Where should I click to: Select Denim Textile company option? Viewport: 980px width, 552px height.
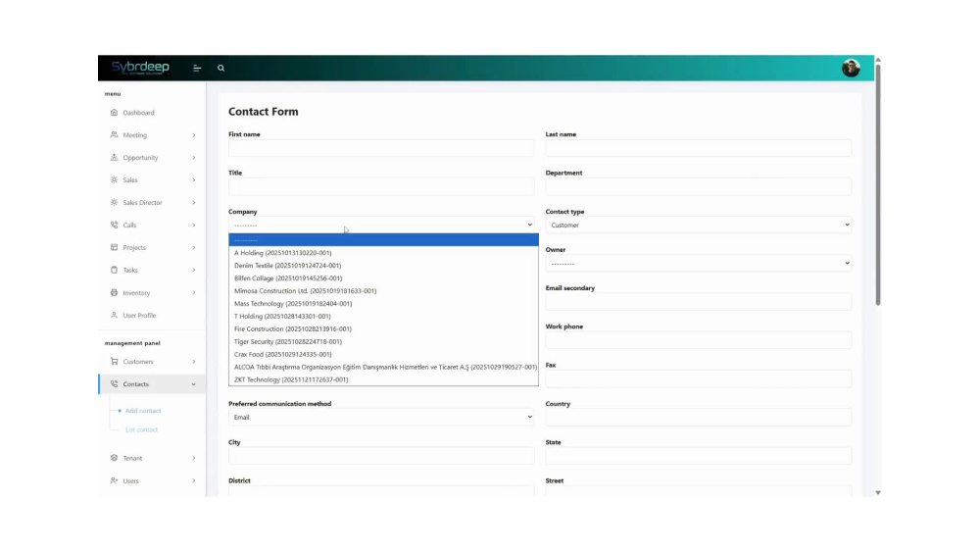click(383, 266)
